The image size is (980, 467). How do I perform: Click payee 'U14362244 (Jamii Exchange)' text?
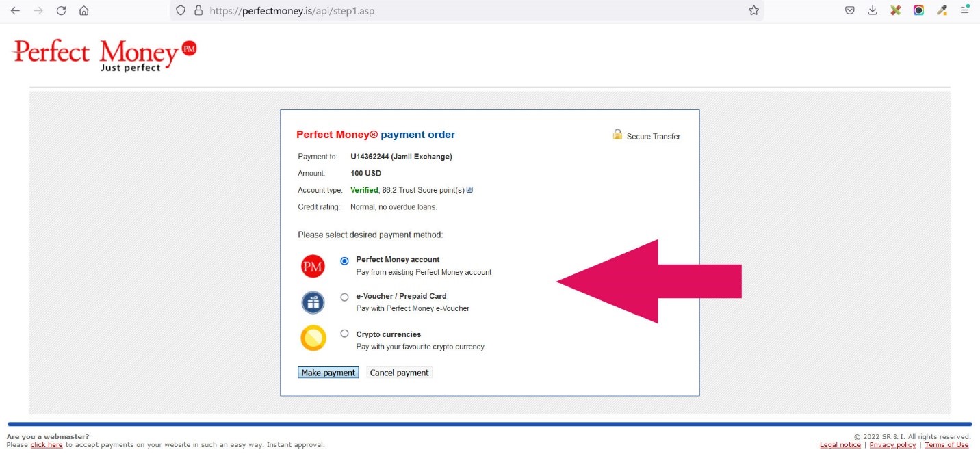tap(401, 157)
